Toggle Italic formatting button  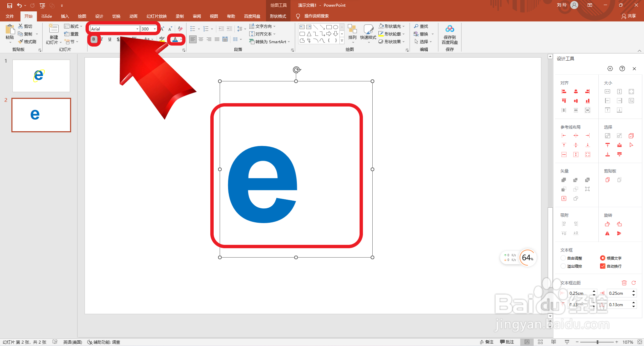102,39
